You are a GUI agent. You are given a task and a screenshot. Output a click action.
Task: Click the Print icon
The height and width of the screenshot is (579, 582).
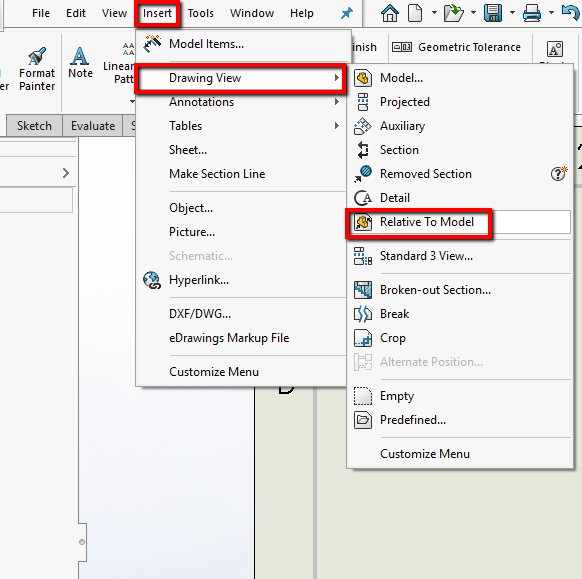(532, 14)
